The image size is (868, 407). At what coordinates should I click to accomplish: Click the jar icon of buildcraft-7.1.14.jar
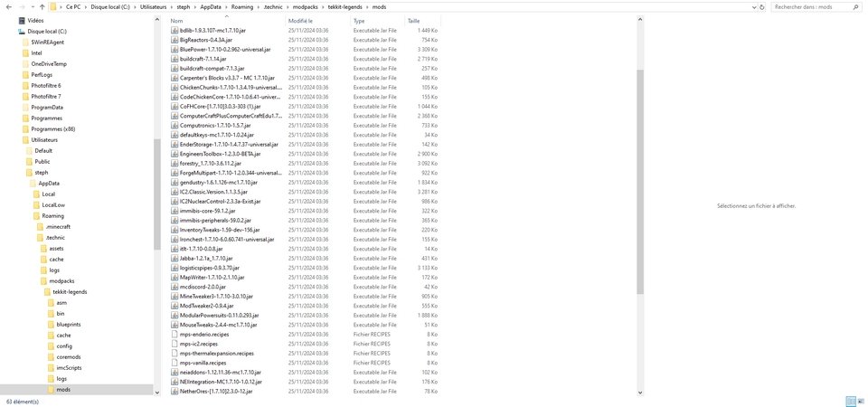point(175,59)
